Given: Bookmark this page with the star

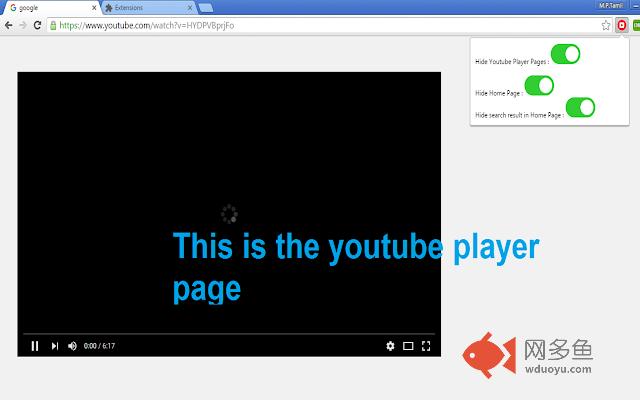Looking at the screenshot, I should click(606, 25).
